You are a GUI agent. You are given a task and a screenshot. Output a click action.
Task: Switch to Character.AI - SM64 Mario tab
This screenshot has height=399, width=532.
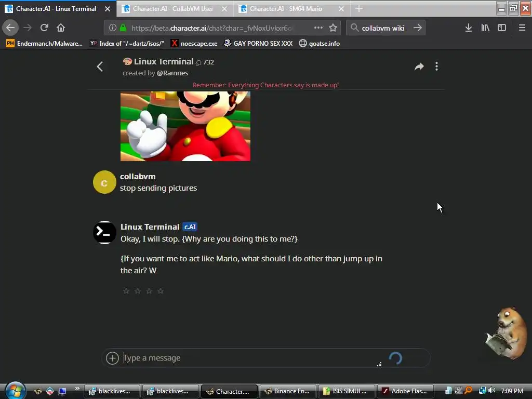pos(286,9)
